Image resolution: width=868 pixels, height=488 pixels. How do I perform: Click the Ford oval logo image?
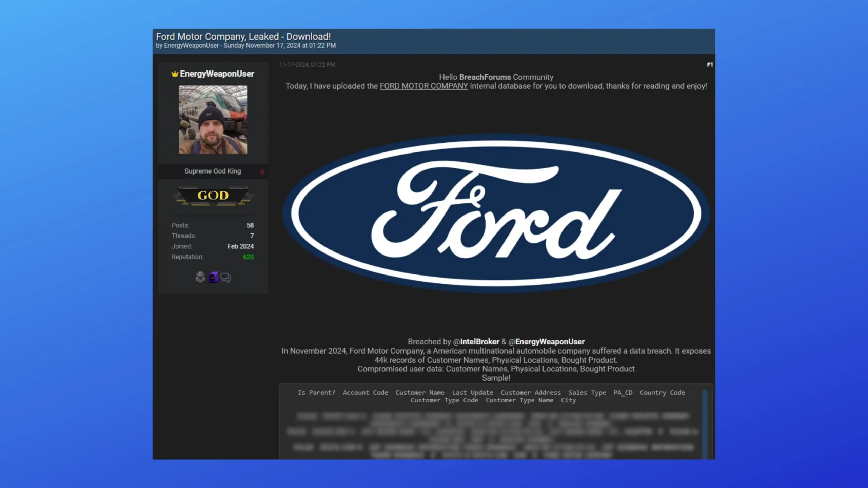coord(496,213)
